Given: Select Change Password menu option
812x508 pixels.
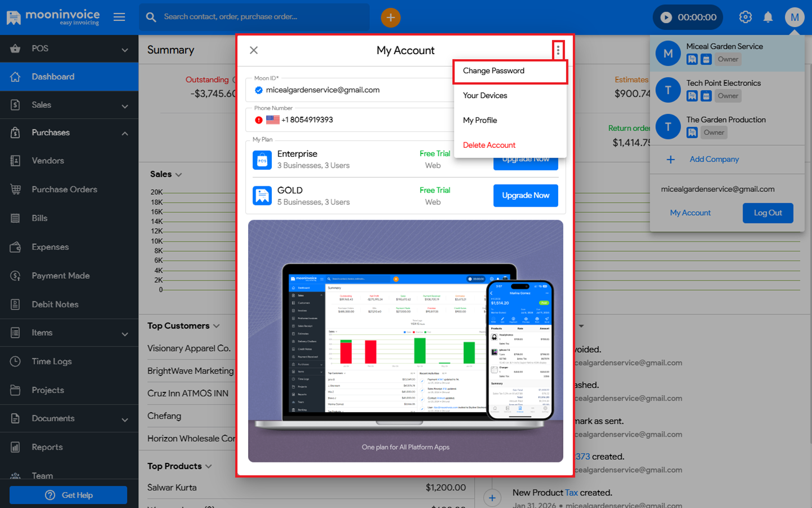Looking at the screenshot, I should pyautogui.click(x=493, y=71).
